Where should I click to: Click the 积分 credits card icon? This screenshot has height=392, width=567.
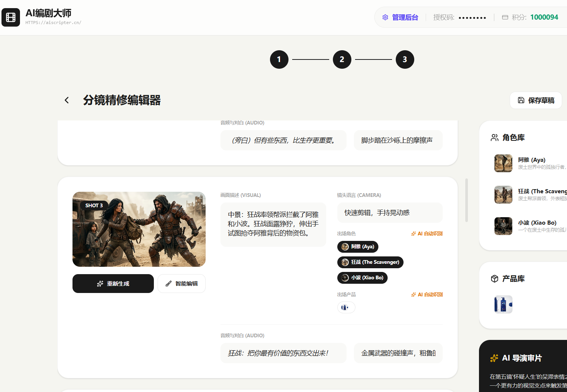point(505,17)
